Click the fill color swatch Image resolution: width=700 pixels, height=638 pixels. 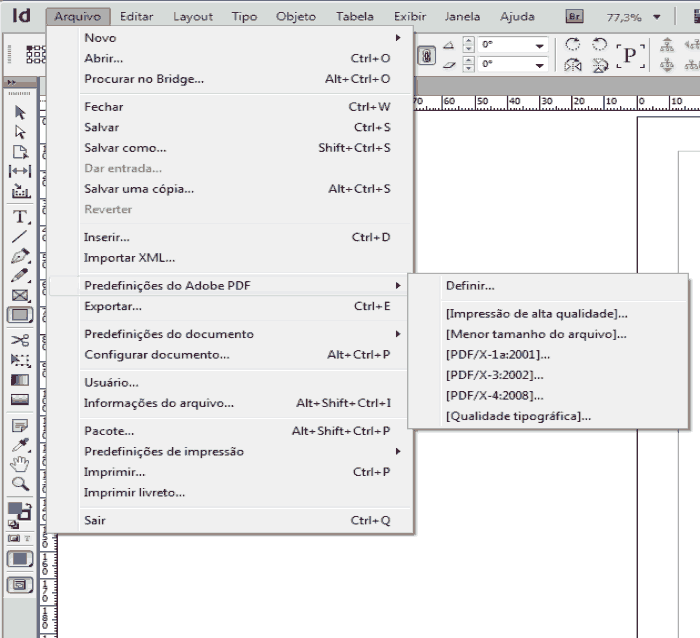15,509
